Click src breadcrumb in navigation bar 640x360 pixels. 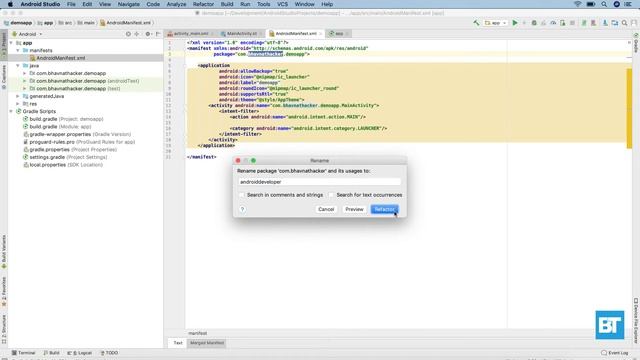coord(65,23)
